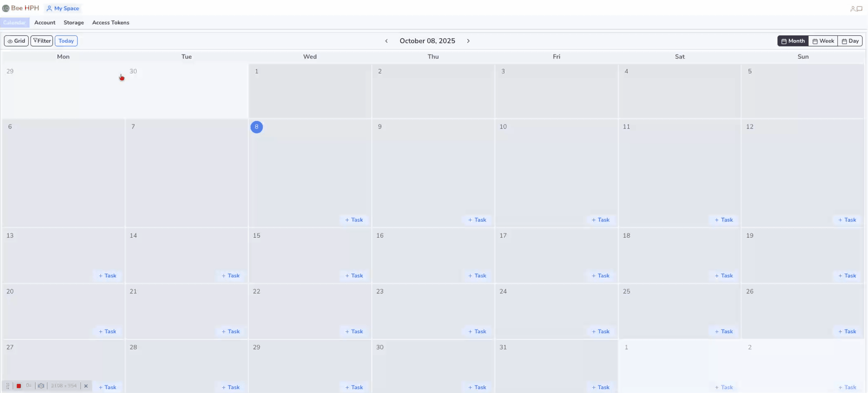Open the My Space selector
This screenshot has width=868, height=393.
63,8
